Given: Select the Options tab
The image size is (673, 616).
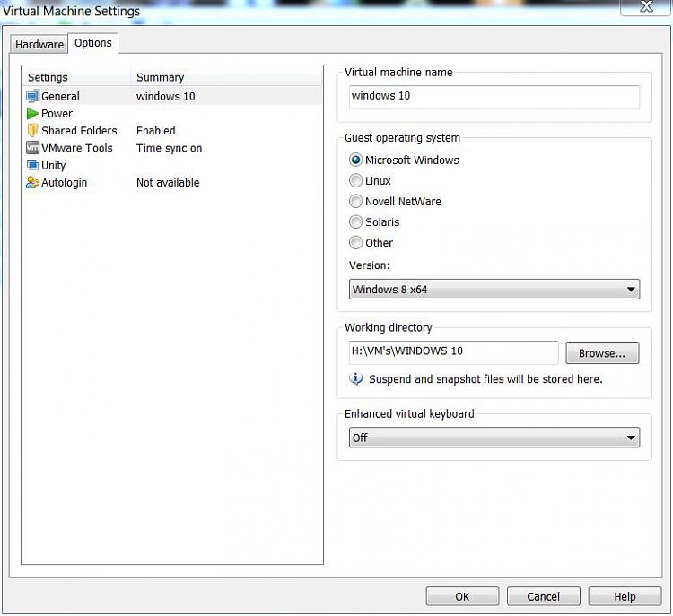Looking at the screenshot, I should click(x=93, y=43).
